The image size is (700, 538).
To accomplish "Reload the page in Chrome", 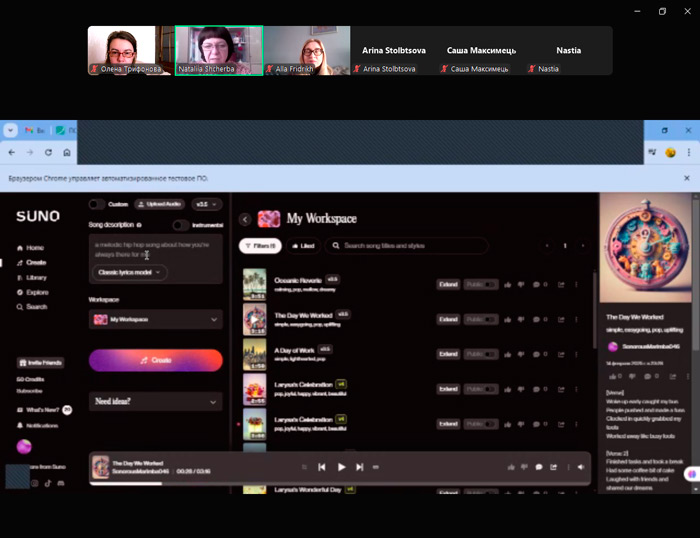I will pos(48,153).
